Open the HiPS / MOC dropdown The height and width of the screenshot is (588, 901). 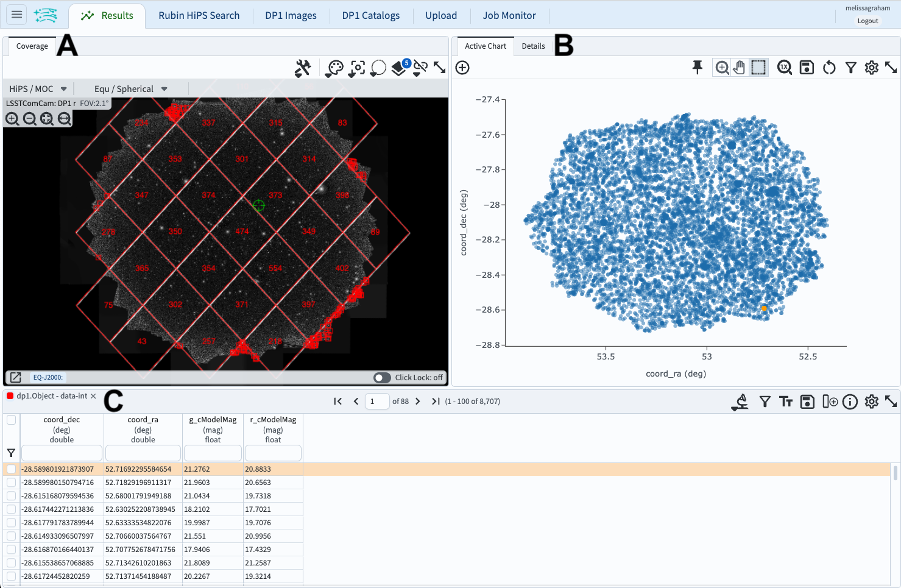click(x=37, y=88)
